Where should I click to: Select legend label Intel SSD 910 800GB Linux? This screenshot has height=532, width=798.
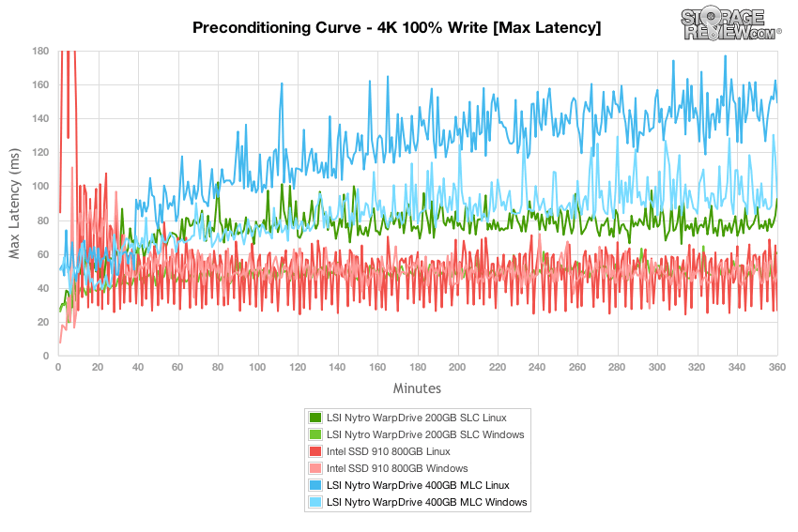coord(389,451)
